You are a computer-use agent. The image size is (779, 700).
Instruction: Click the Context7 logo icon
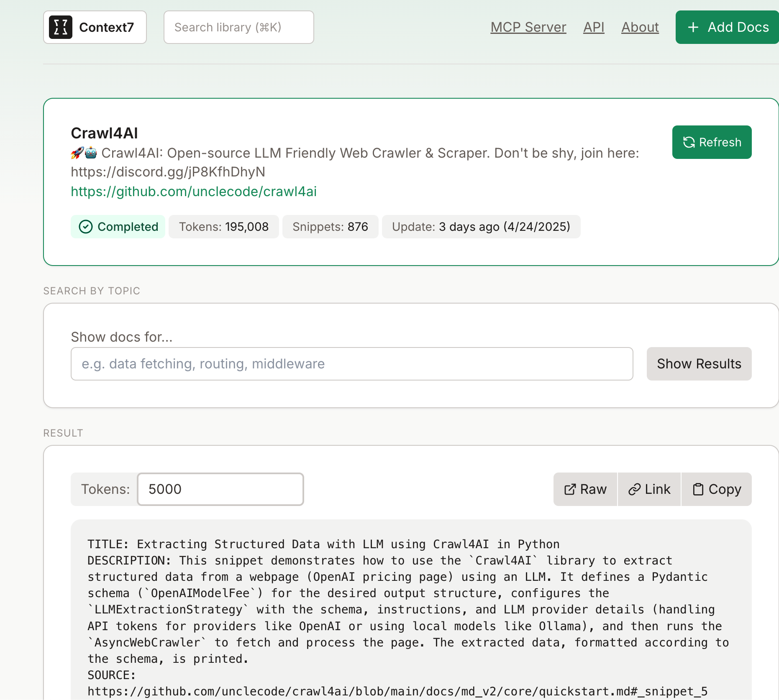coord(61,27)
